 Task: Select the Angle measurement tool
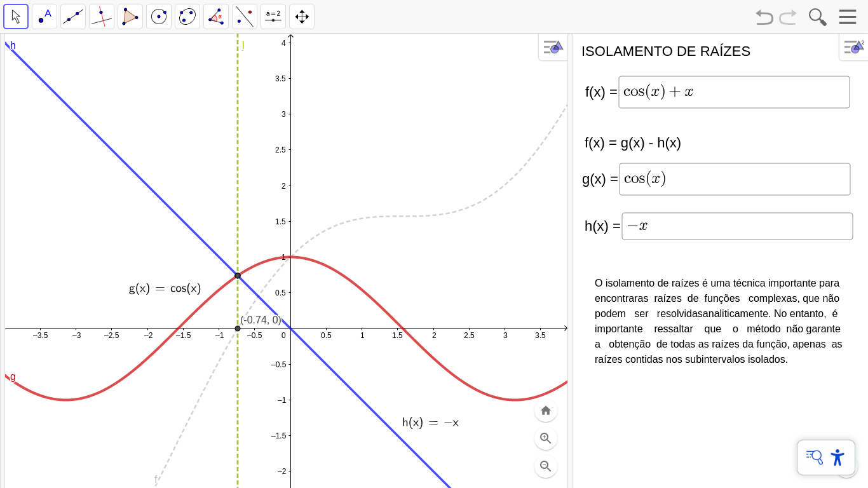pos(216,17)
